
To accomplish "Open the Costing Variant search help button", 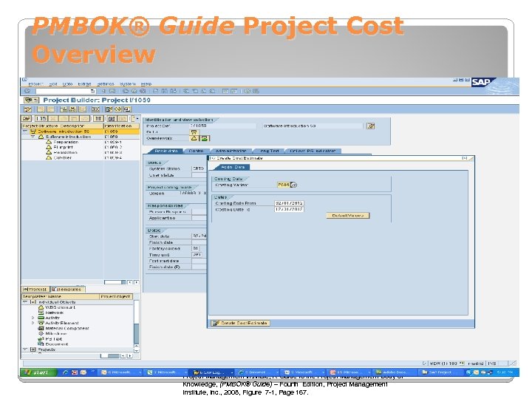I will (294, 185).
